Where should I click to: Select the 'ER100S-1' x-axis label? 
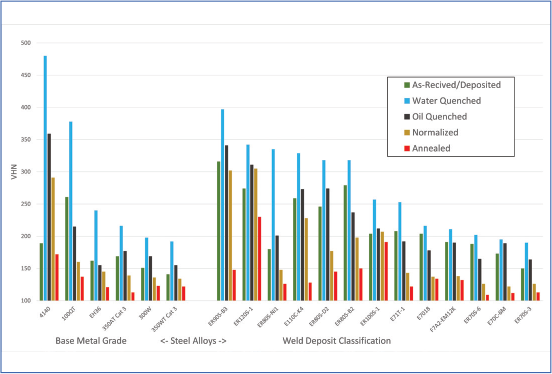click(371, 316)
